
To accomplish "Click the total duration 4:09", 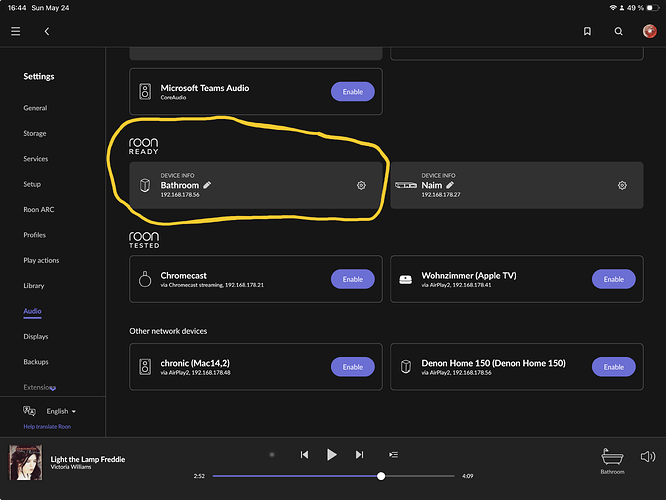I will click(468, 476).
